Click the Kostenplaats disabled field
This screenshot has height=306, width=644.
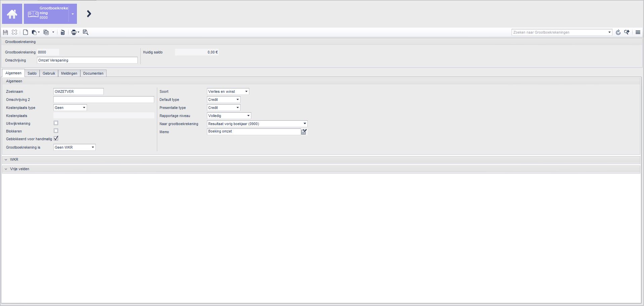pyautogui.click(x=104, y=116)
